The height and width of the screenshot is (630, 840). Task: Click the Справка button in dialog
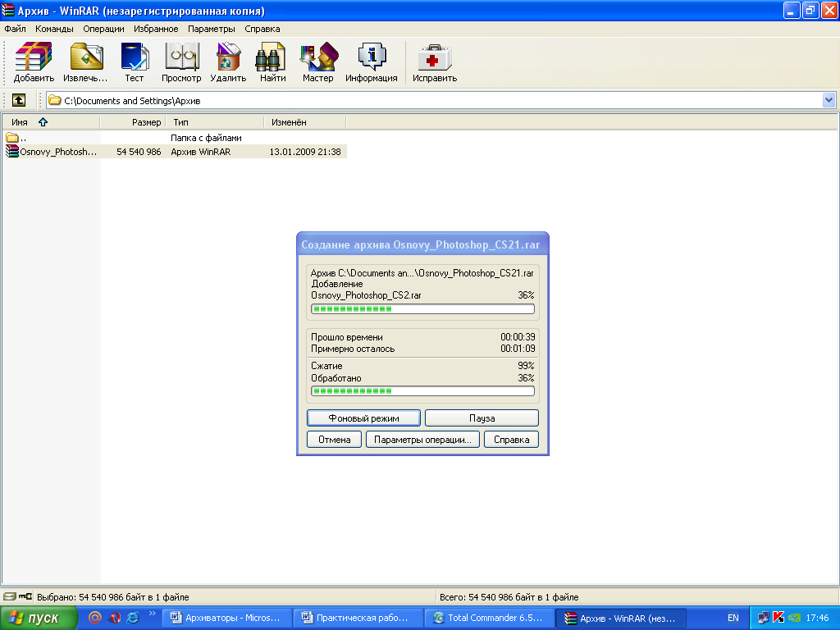pos(512,440)
